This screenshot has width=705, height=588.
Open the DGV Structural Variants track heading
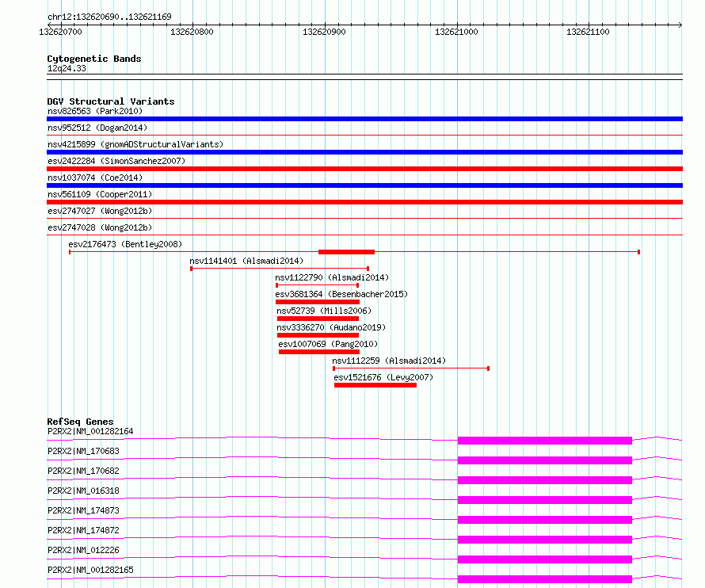click(x=111, y=101)
